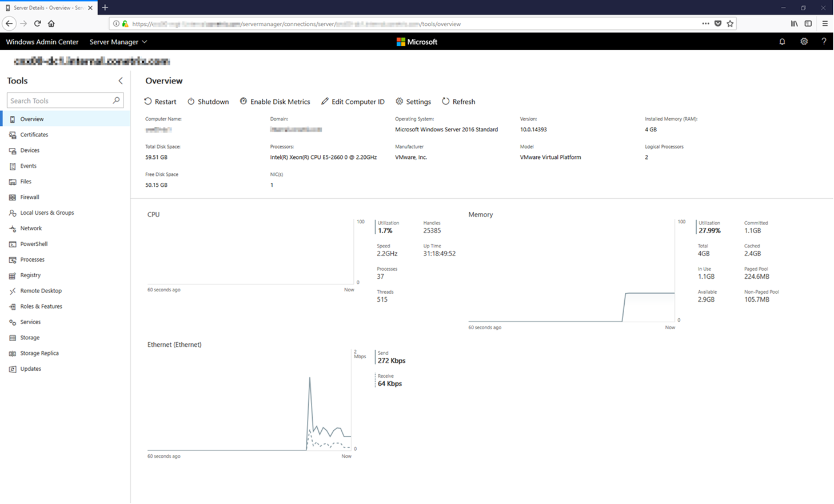Click the VMware Virtual Platform model text
Image resolution: width=834 pixels, height=504 pixels.
click(x=550, y=157)
